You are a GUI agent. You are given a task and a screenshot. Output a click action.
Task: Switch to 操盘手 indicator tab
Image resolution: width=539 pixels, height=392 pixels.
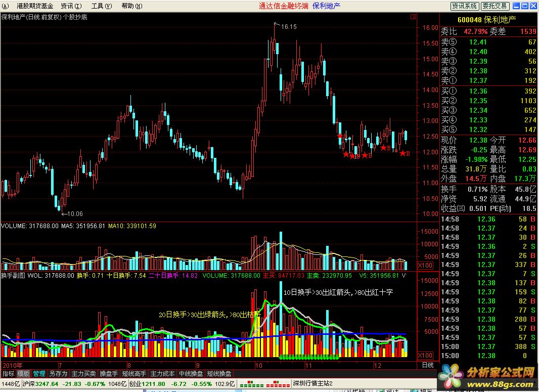point(109,373)
